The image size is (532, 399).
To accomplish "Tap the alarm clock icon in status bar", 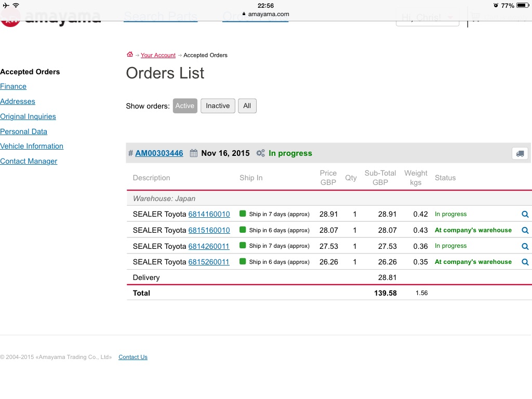I will (x=496, y=5).
